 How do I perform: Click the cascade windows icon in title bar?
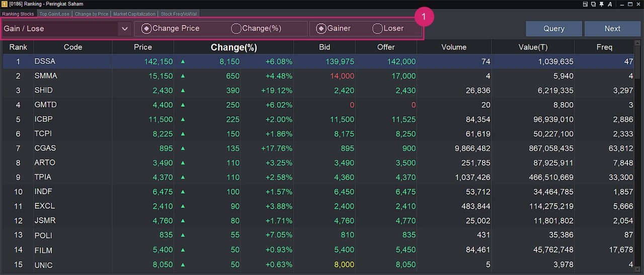coord(594,4)
